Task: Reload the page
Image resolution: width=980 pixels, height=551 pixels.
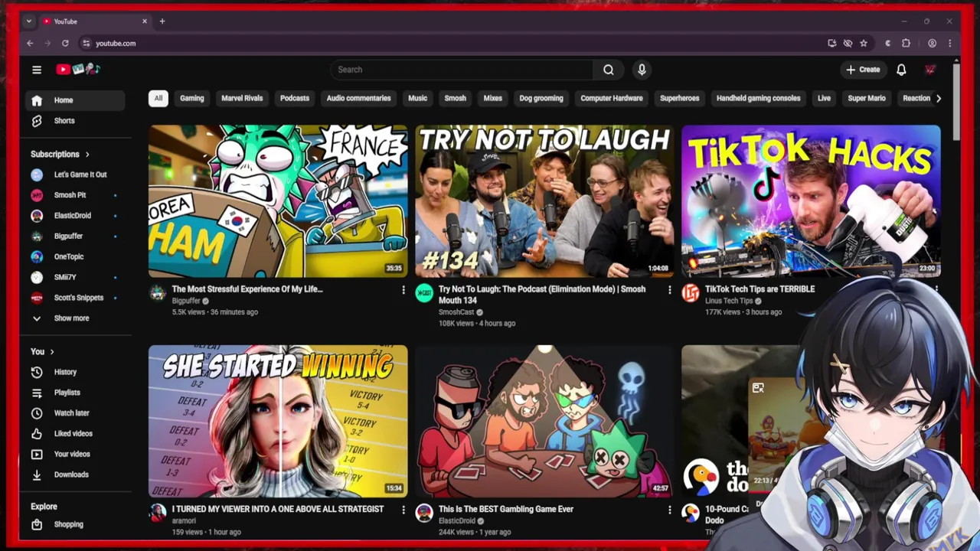Action: coord(65,44)
